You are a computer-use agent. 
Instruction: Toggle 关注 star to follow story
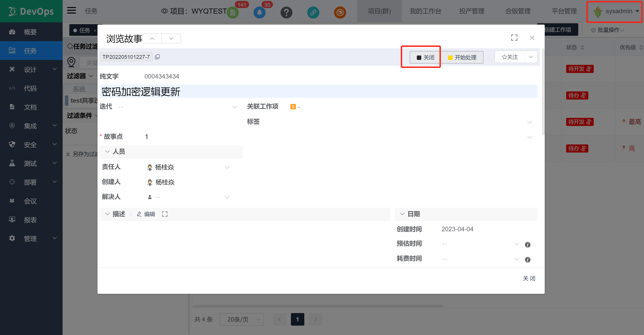click(x=510, y=57)
